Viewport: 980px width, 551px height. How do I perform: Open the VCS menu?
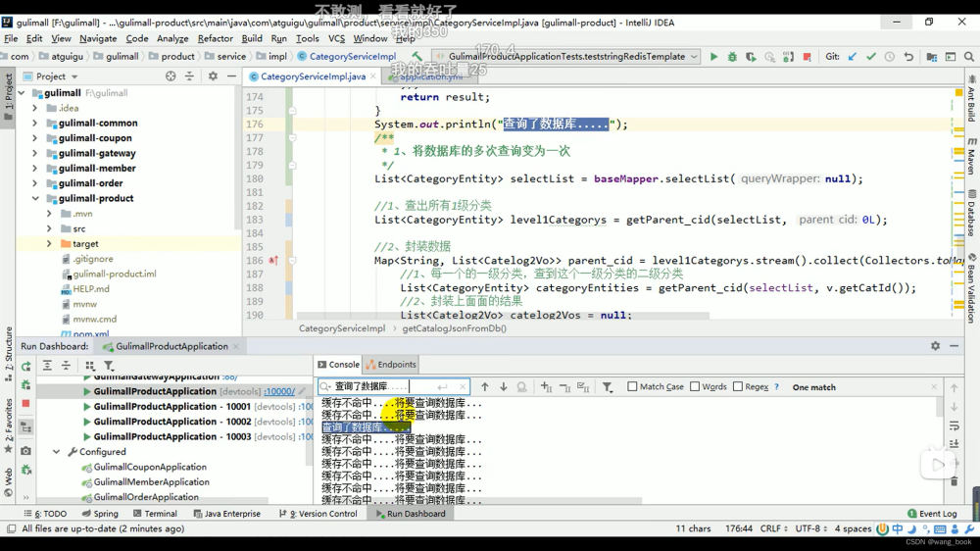(x=336, y=38)
